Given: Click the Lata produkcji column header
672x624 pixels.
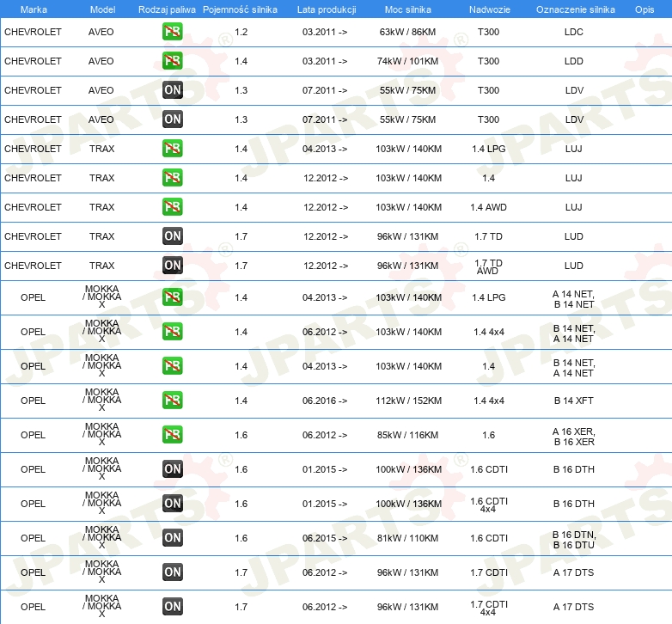Looking at the screenshot, I should [327, 9].
